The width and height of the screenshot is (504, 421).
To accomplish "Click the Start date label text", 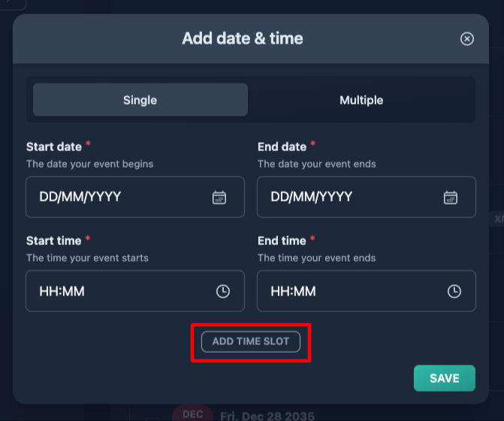I will tap(54, 147).
